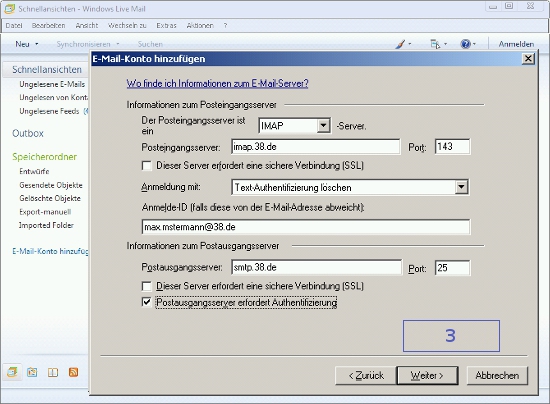Enable SSL for the incoming server
This screenshot has width=550, height=404.
147,166
